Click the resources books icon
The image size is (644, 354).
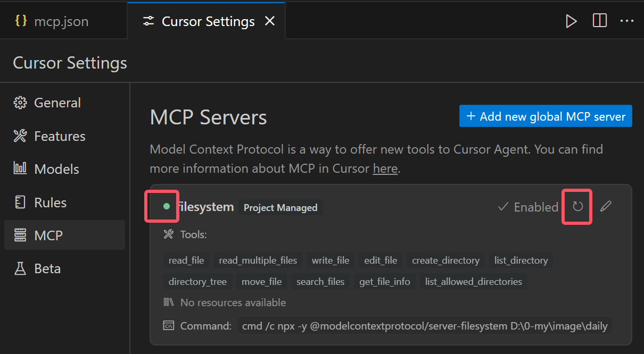(169, 302)
